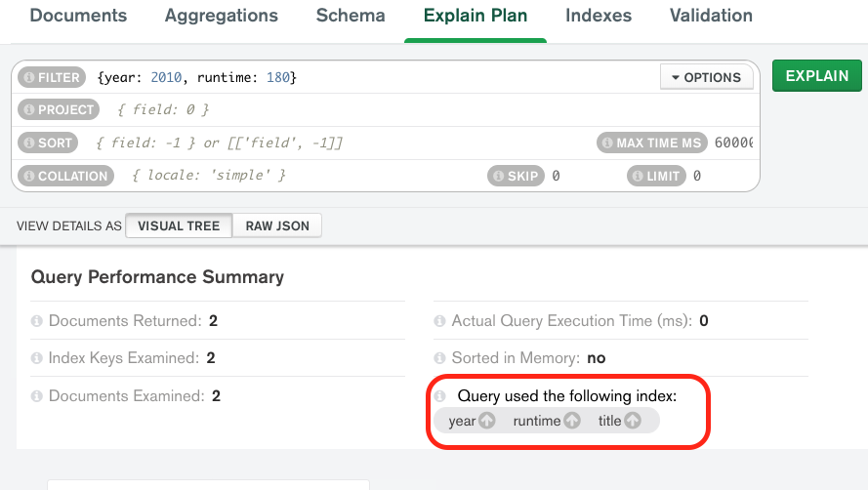The width and height of the screenshot is (868, 490).
Task: Click the year ascending index arrow
Action: pos(486,421)
